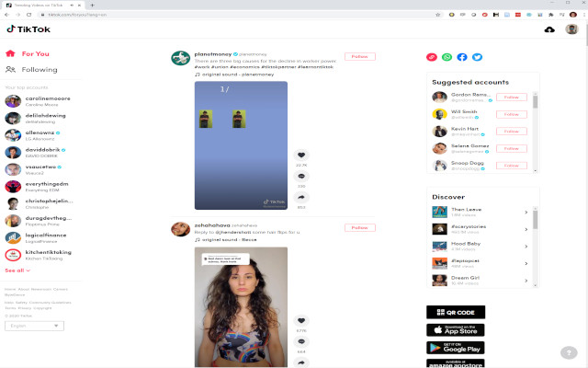588x368 pixels.
Task: Open the Then Leave discover chevron
Action: coord(526,213)
